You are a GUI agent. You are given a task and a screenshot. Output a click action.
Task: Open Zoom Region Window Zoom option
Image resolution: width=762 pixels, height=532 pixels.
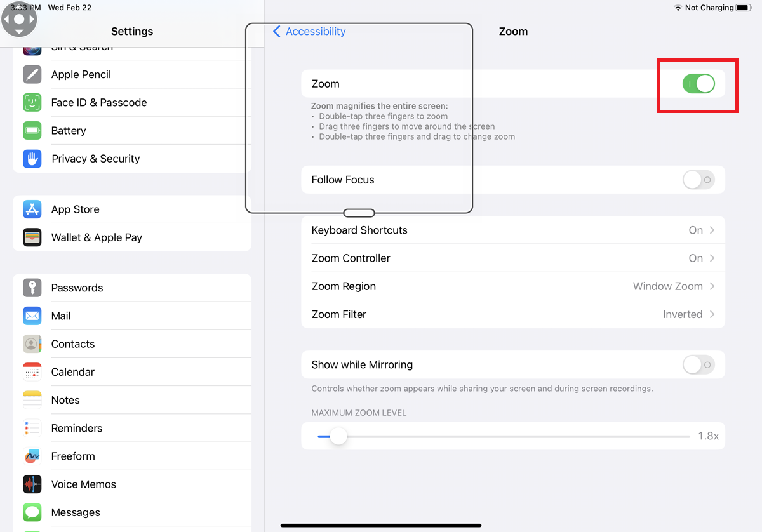tap(512, 286)
